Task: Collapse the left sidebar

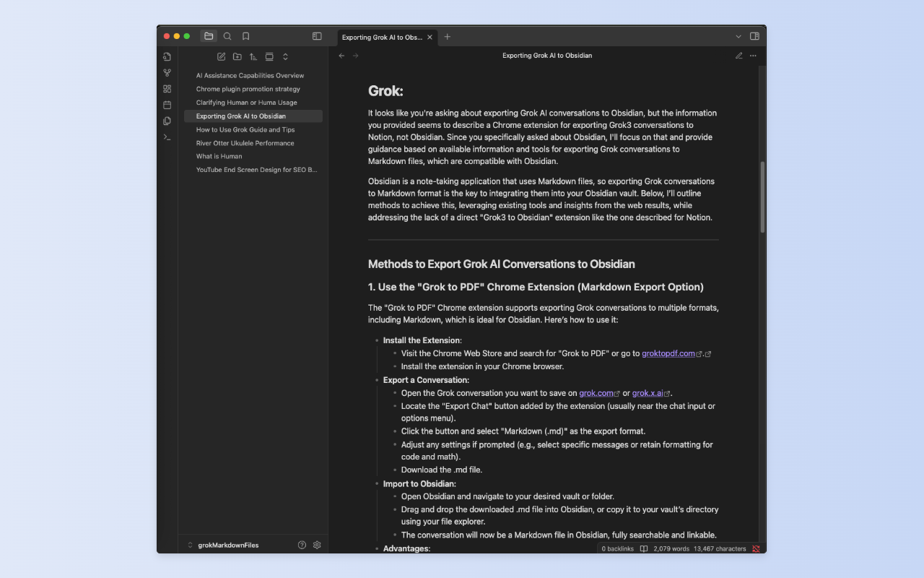Action: pos(317,36)
